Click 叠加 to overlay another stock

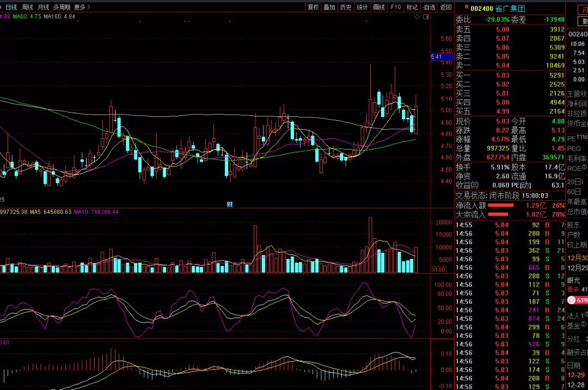[x=329, y=7]
